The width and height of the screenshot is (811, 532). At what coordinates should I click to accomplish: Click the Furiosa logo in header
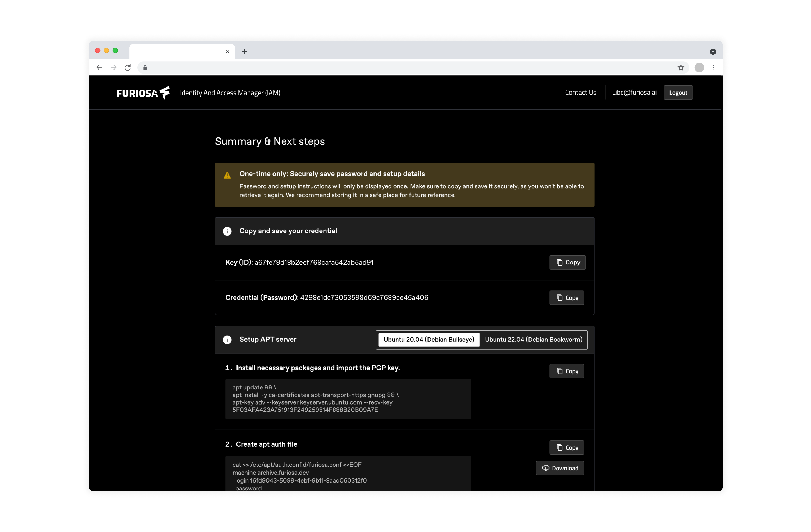[143, 93]
